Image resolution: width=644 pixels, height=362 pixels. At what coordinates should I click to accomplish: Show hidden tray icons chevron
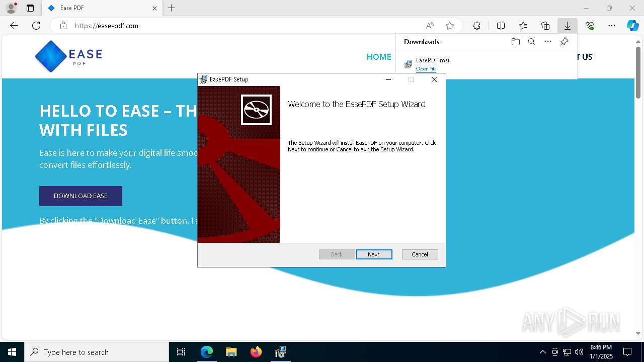click(x=542, y=352)
